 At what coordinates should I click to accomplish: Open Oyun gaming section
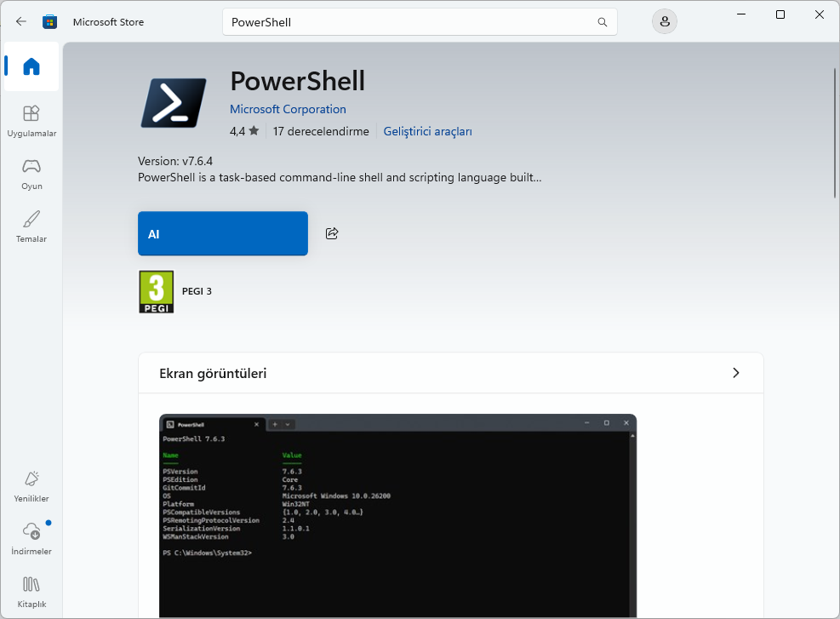click(x=31, y=175)
